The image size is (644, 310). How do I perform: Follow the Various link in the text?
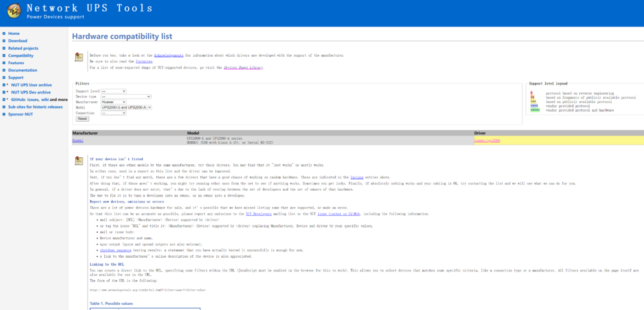coord(357,177)
